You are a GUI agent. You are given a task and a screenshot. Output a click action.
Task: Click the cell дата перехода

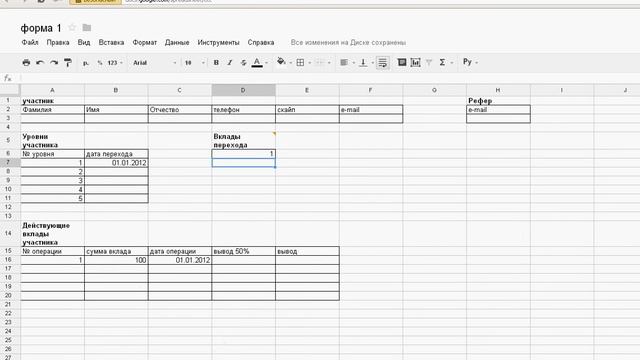coord(116,154)
